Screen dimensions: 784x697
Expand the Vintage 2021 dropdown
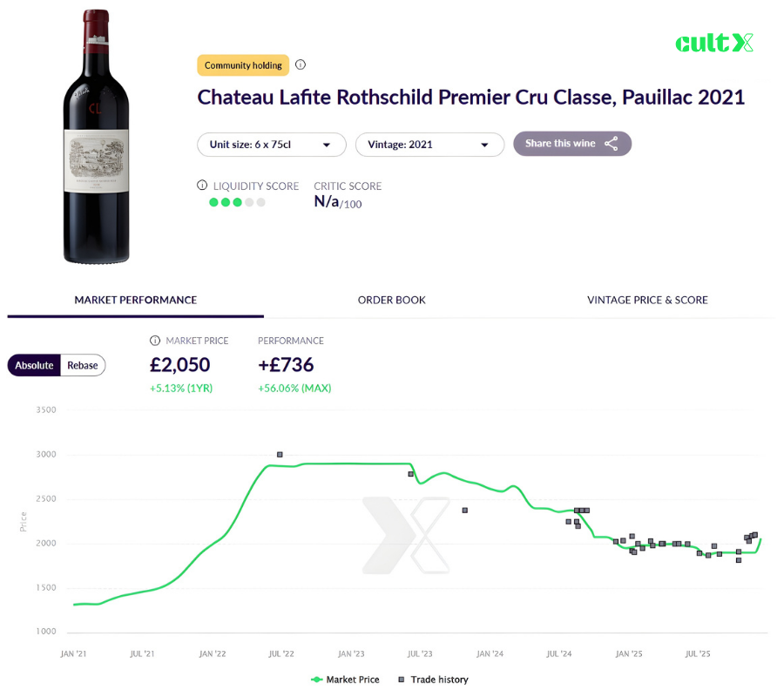click(429, 145)
